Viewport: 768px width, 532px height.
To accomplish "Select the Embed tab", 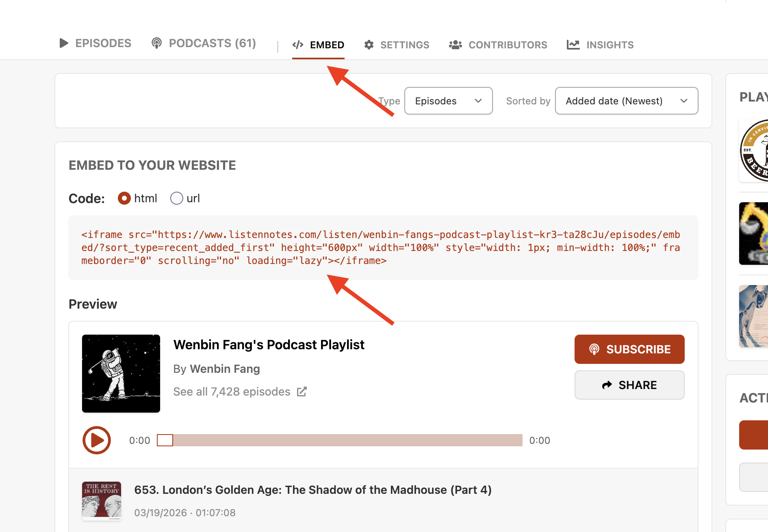I will 318,45.
